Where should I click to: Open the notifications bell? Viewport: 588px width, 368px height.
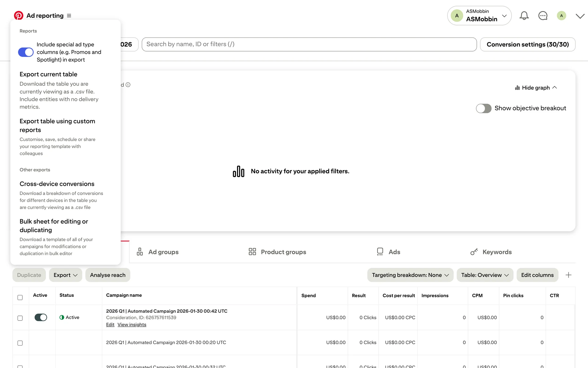[524, 16]
